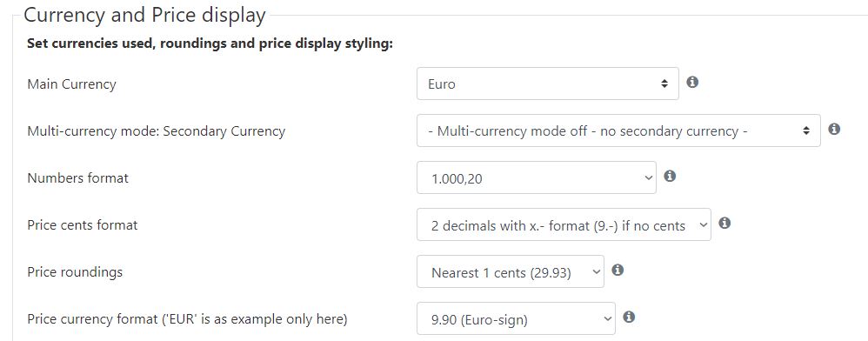Open the Main Currency dropdown showing Euro
Viewport: 868px width, 341px height.
[547, 84]
